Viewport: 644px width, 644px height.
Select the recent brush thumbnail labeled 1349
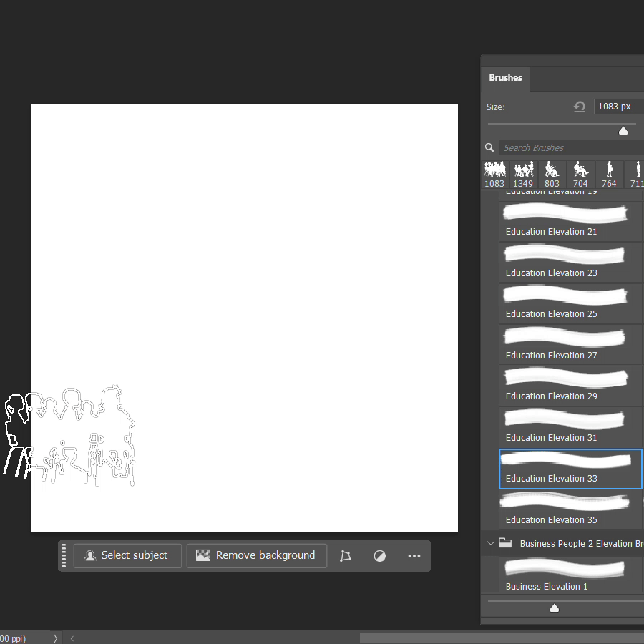[x=523, y=174]
